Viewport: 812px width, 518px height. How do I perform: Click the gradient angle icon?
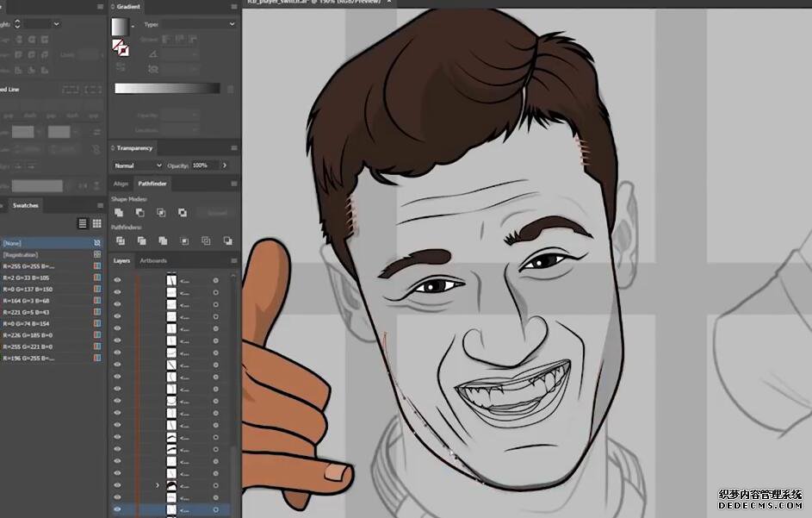click(x=152, y=54)
